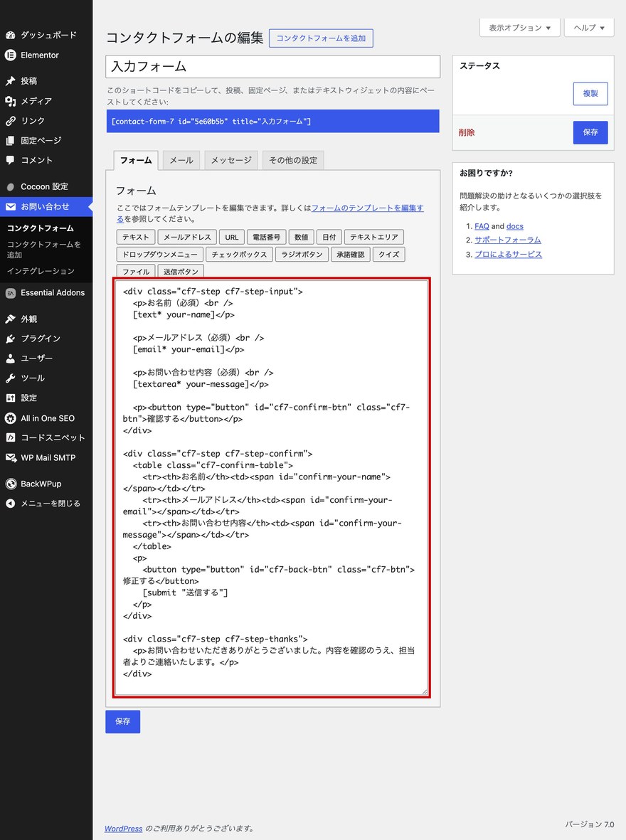This screenshot has height=840, width=626.
Task: Click inside the form template textarea
Action: click(271, 487)
